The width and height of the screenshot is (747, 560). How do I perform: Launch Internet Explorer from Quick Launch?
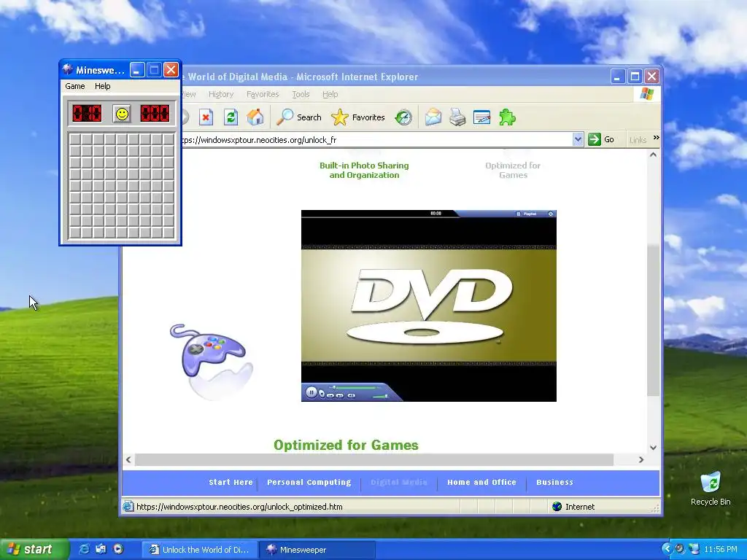[x=84, y=549]
